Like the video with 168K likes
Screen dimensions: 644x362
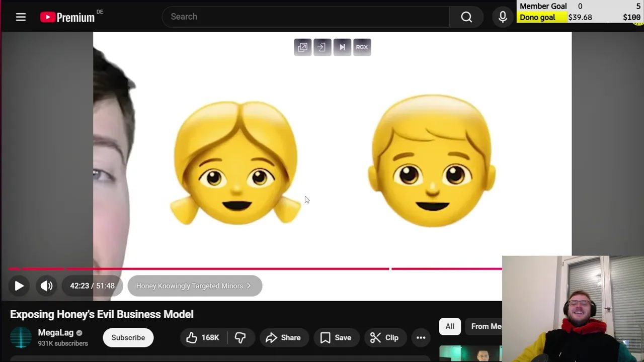203,337
